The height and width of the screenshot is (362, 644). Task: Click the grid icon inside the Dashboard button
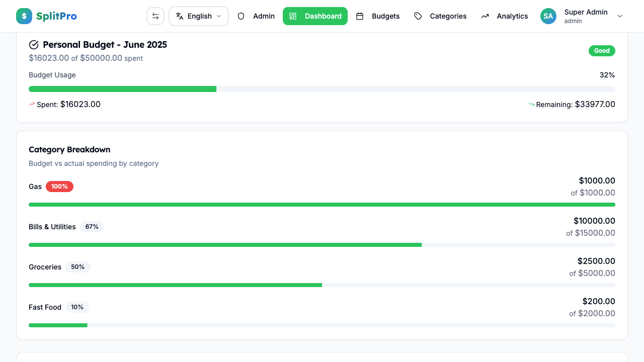(x=293, y=16)
